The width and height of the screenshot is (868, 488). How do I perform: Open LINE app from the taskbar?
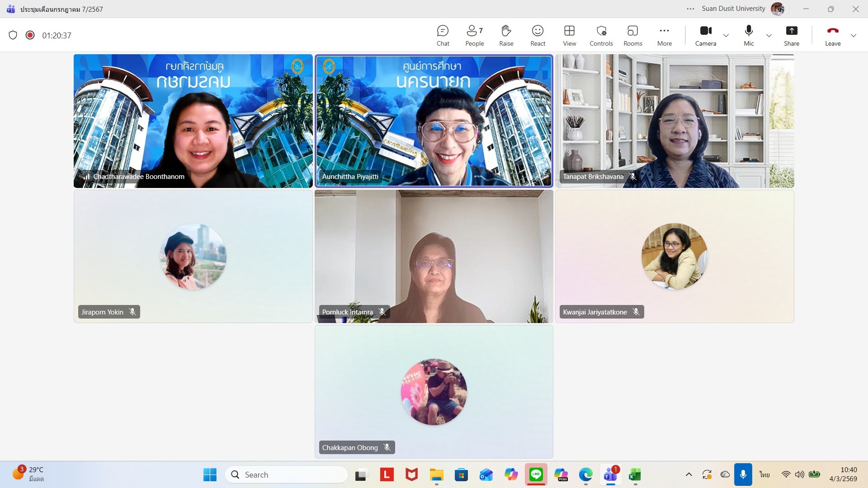coord(536,474)
